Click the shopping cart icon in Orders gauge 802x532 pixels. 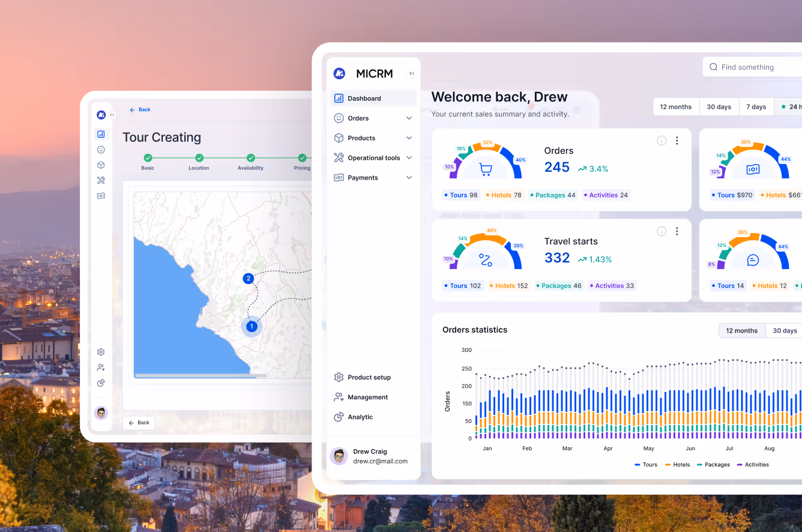(x=486, y=170)
